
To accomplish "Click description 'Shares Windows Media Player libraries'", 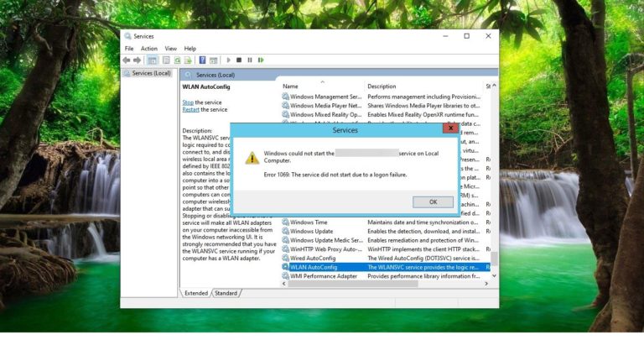I will (423, 106).
